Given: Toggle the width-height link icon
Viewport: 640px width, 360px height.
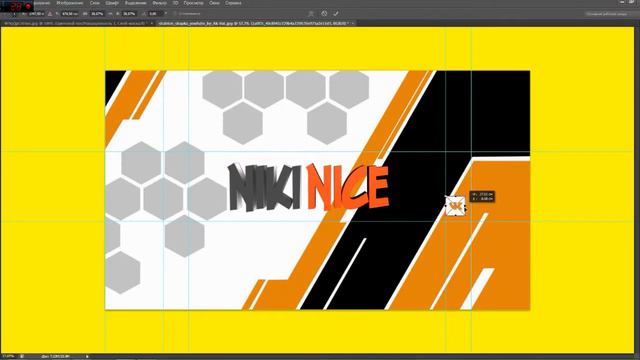Looking at the screenshot, I should (110, 14).
